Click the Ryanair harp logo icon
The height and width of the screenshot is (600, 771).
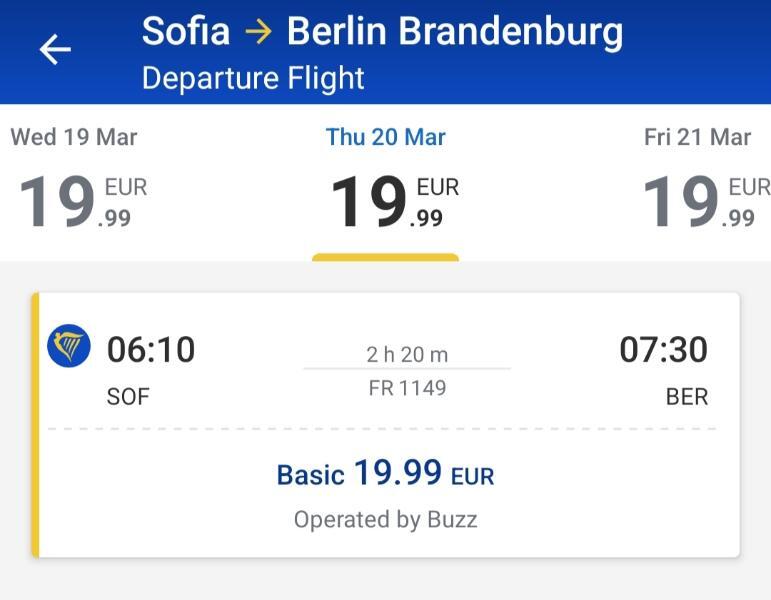69,346
